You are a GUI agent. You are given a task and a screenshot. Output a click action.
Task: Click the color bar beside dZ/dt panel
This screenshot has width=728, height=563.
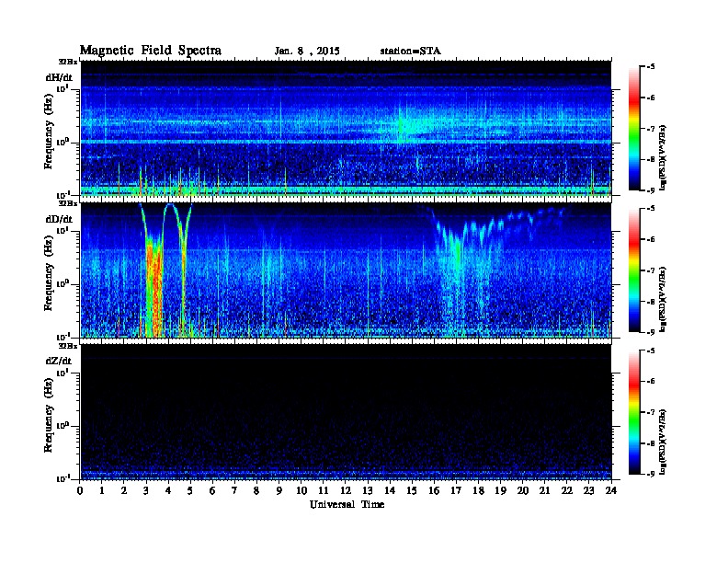tap(634, 412)
